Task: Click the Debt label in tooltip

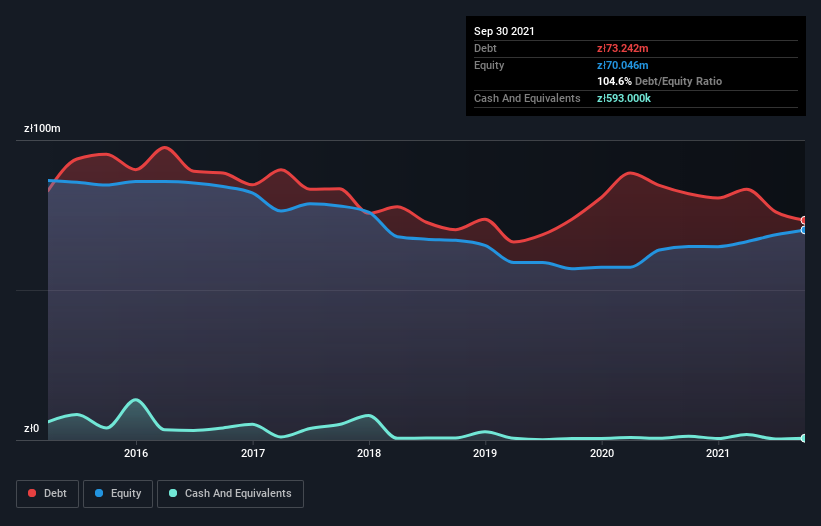Action: [485, 48]
